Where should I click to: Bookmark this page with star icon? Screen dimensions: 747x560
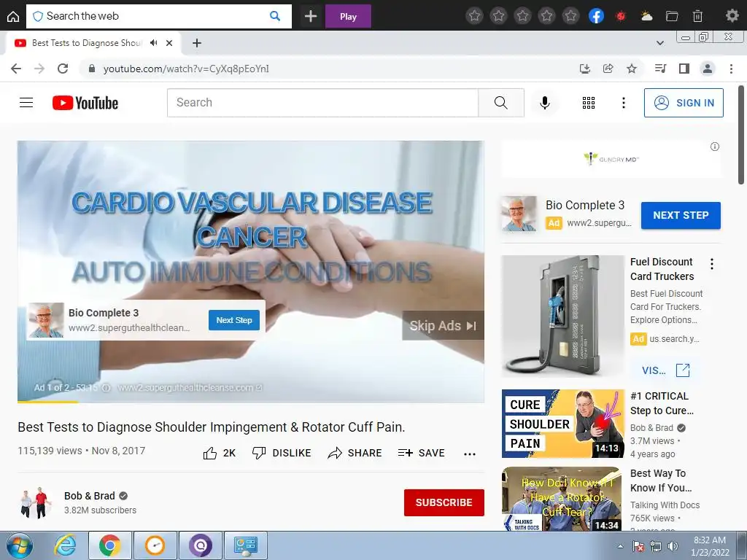click(632, 69)
